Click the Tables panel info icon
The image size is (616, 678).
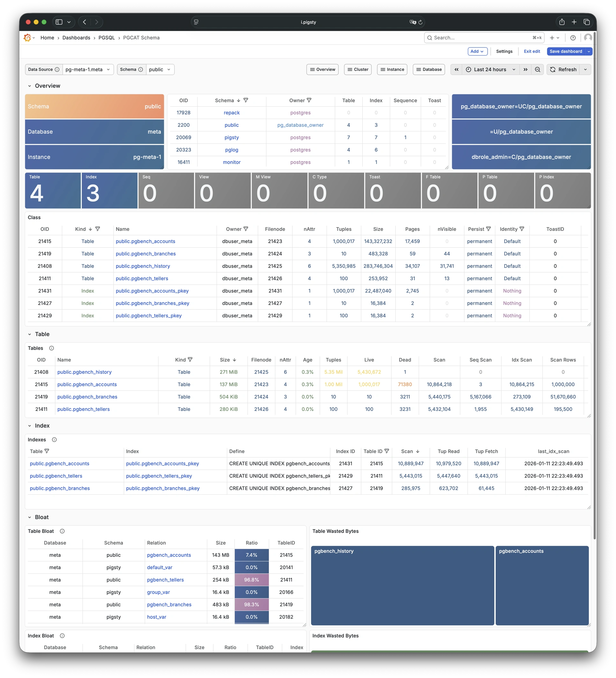tap(51, 348)
